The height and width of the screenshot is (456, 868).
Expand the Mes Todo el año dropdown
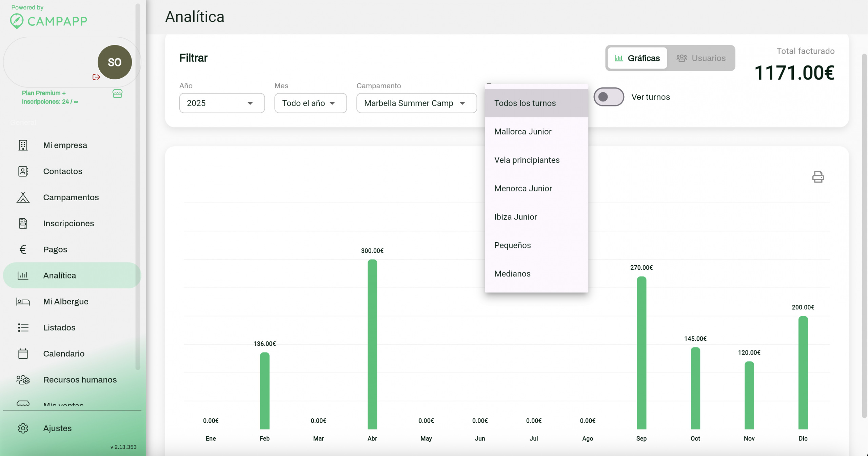click(310, 103)
